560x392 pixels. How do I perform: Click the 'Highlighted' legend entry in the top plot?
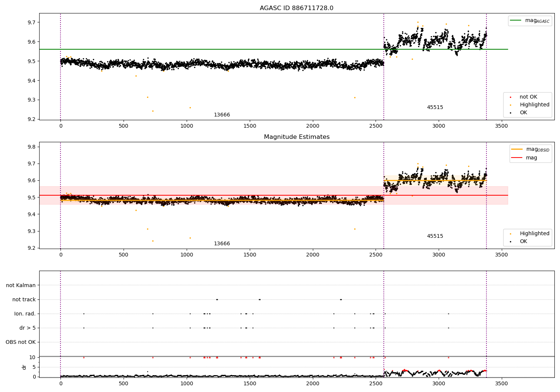coord(529,105)
